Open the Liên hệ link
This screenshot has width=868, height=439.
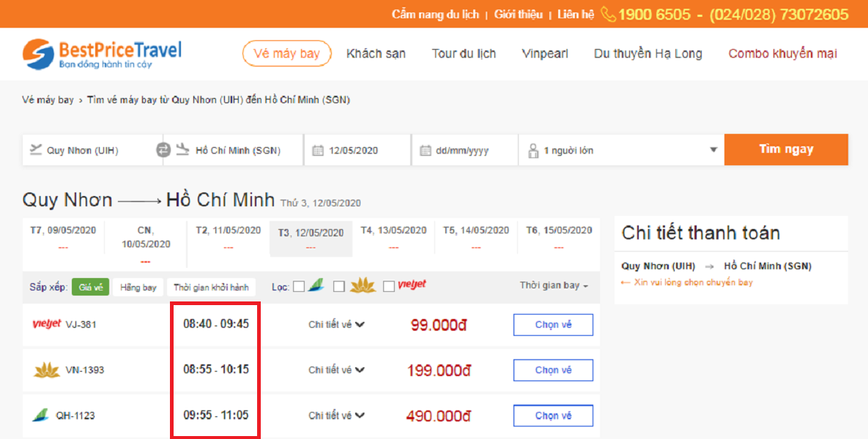pyautogui.click(x=576, y=15)
